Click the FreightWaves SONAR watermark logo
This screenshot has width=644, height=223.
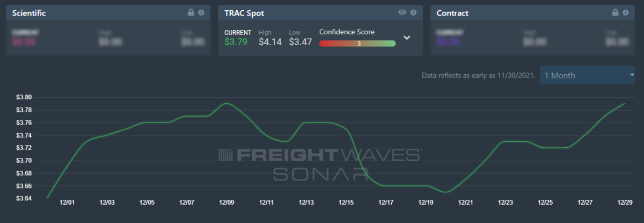tap(320, 164)
